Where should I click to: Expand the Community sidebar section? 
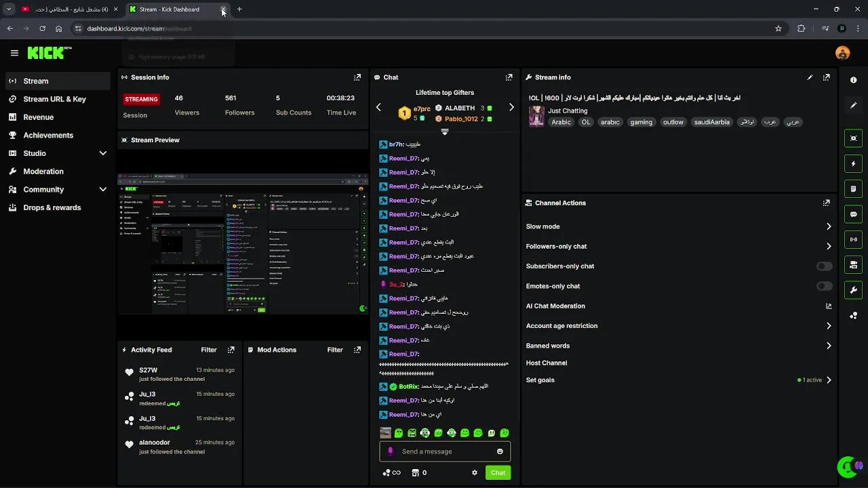103,190
